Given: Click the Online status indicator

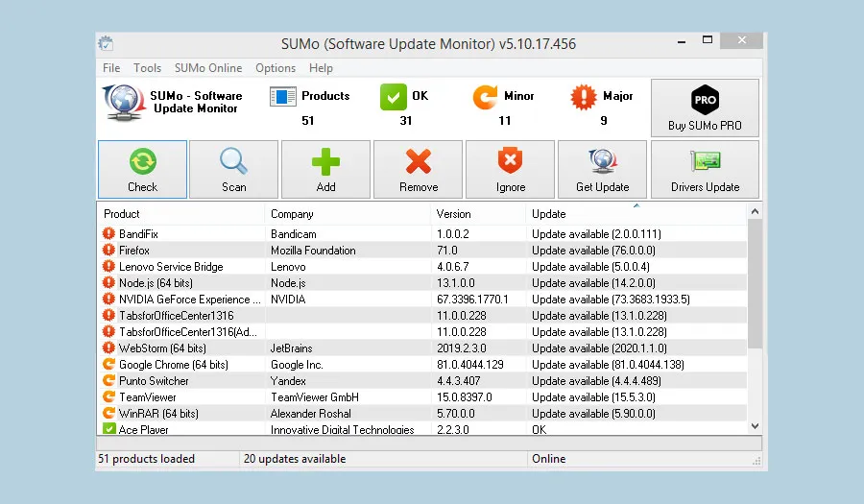Looking at the screenshot, I should [548, 458].
